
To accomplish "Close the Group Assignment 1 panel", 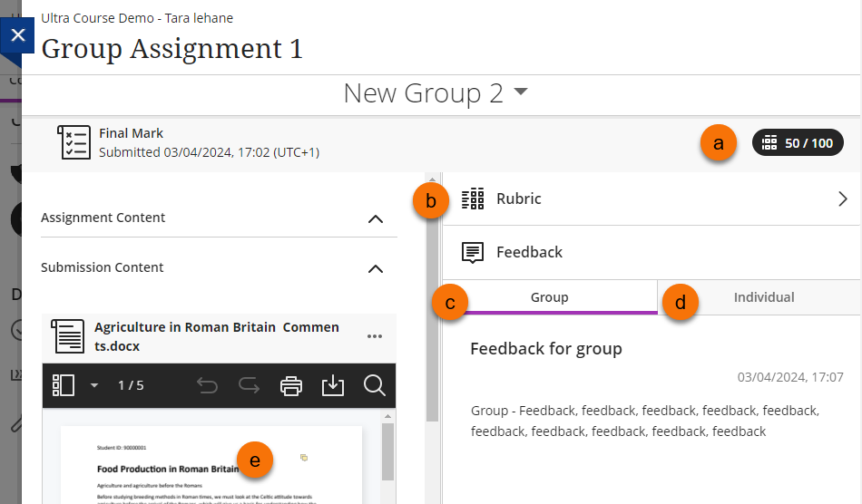I will (x=18, y=38).
